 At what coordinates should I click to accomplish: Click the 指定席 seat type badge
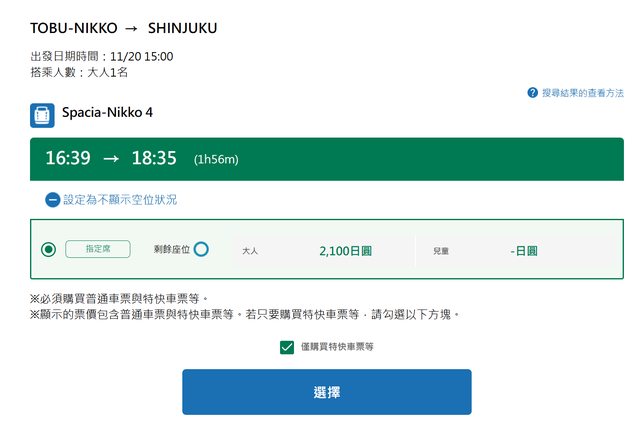pyautogui.click(x=98, y=249)
